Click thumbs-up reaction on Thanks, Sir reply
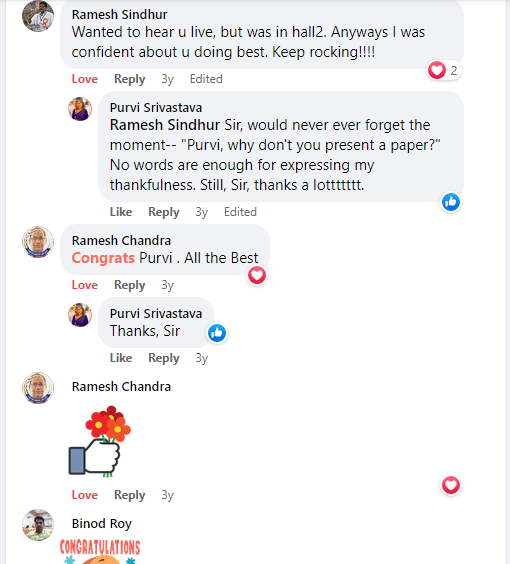The width and height of the screenshot is (510, 564). coord(217,333)
